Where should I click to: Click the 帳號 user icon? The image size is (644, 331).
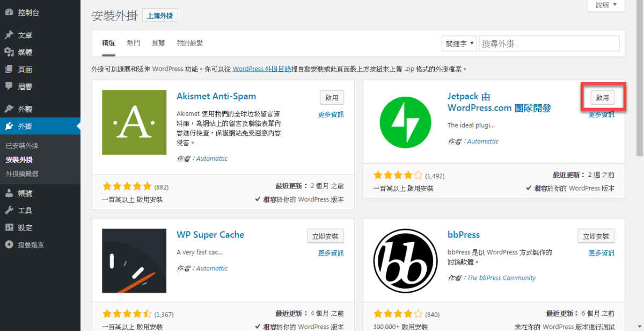click(x=9, y=193)
